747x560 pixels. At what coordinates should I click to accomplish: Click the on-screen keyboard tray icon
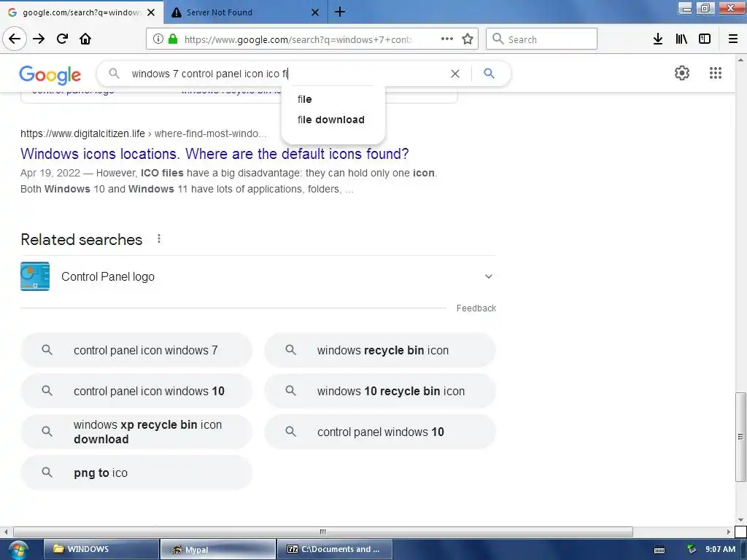tap(659, 550)
